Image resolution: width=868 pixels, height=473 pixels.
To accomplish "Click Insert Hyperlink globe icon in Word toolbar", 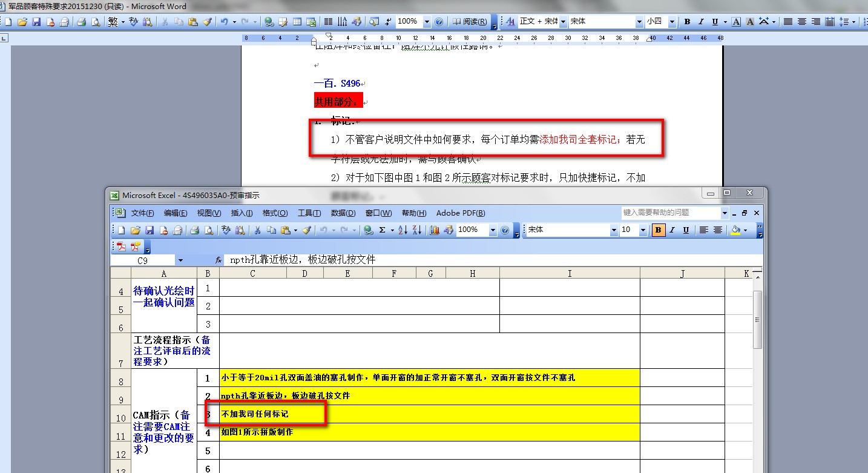I will [269, 22].
